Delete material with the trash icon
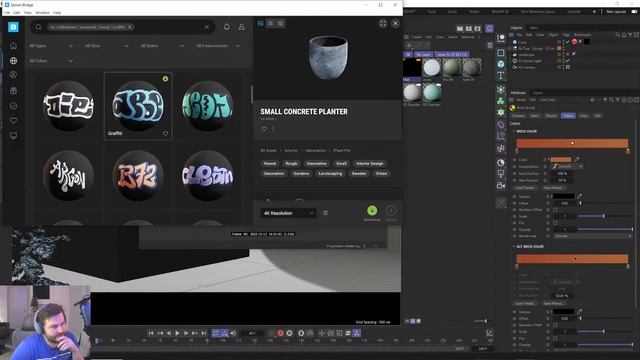Viewport: 640px width, 360px height. point(490,46)
